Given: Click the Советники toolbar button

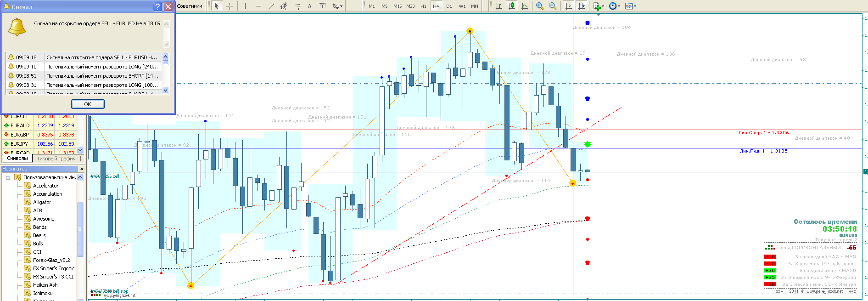Looking at the screenshot, I should pos(189,6).
